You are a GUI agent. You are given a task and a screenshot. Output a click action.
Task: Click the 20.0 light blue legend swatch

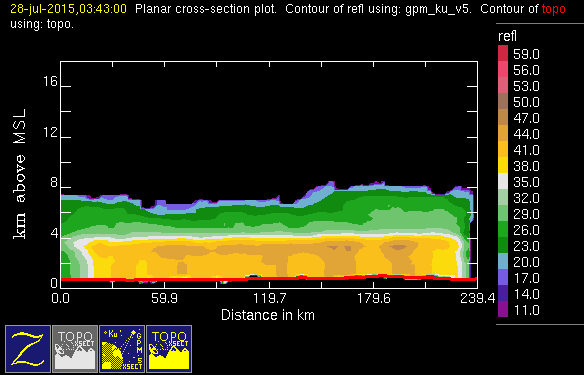tap(503, 261)
